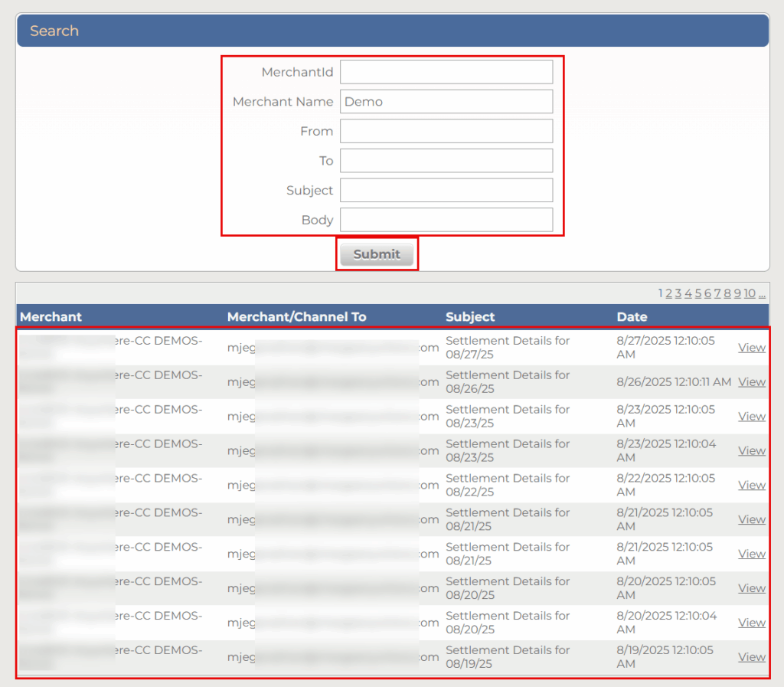Click the Subject search field
Image resolution: width=784 pixels, height=687 pixels.
[x=446, y=190]
